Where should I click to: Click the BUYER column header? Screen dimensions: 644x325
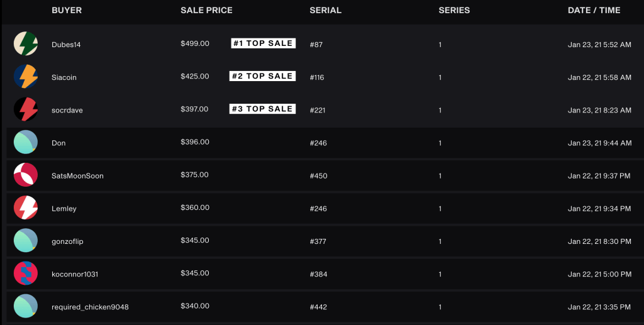(67, 11)
